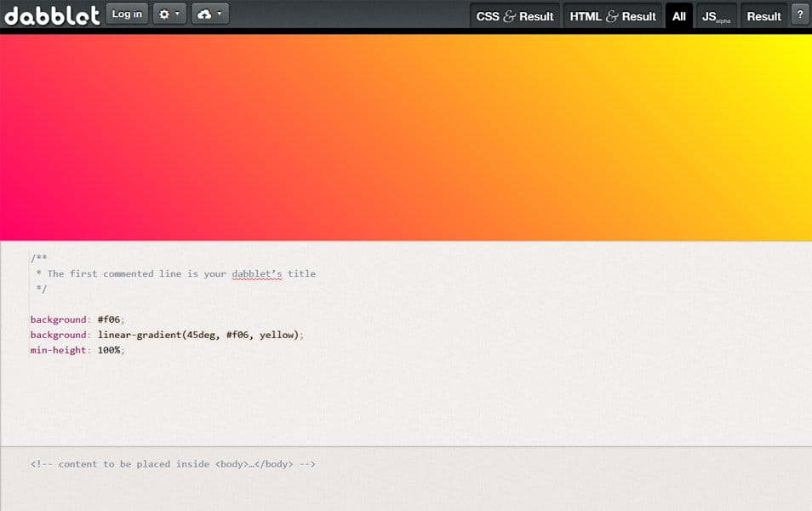
Task: Click the 'yellow' color keyword in CSS
Action: click(277, 335)
